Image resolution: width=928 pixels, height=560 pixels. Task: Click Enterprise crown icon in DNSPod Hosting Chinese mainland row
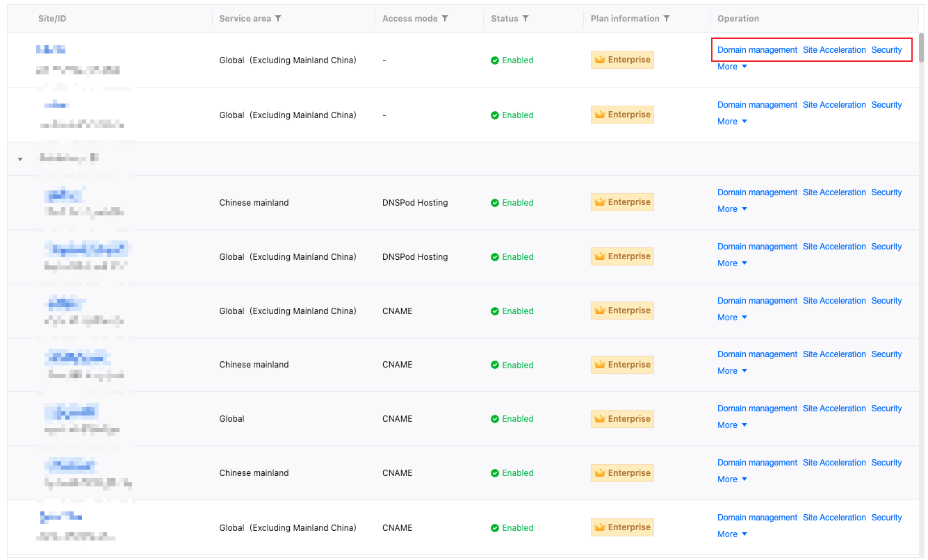coord(601,202)
